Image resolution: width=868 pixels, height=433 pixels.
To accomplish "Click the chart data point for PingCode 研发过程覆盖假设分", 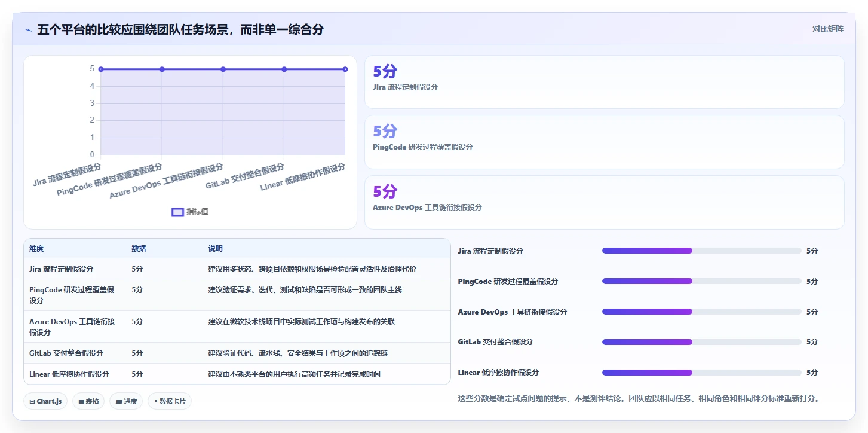I will pos(162,69).
